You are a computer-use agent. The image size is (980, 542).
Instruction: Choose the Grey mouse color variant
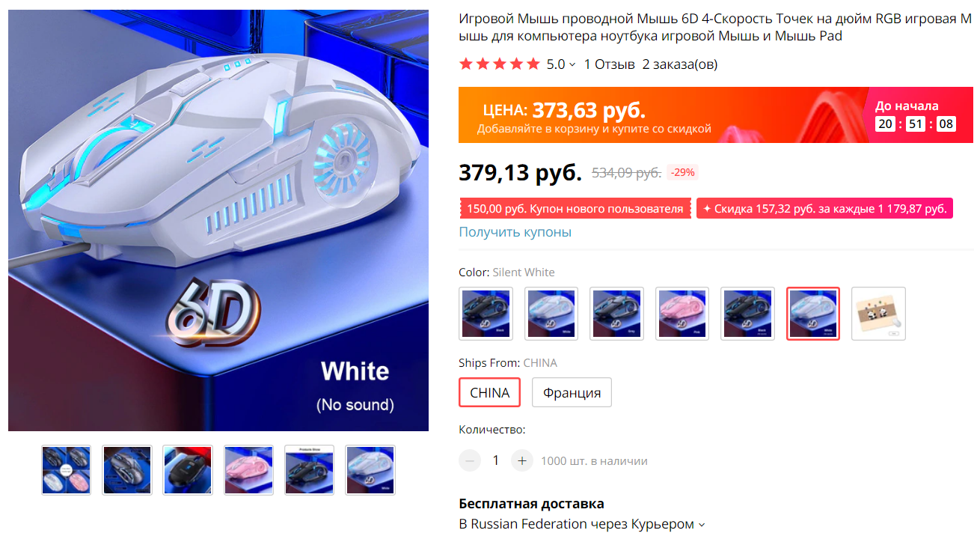pyautogui.click(x=616, y=314)
